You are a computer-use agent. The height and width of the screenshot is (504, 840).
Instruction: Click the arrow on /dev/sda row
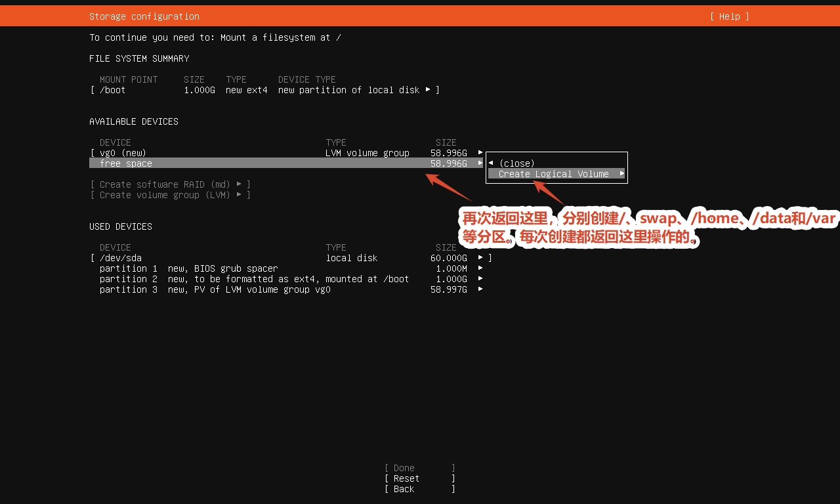pyautogui.click(x=480, y=258)
